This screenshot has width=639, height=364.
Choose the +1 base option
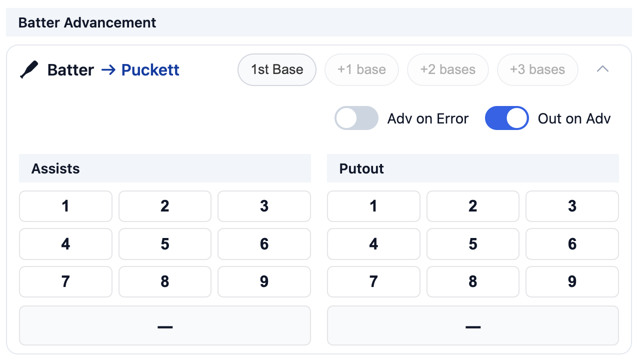pos(361,69)
